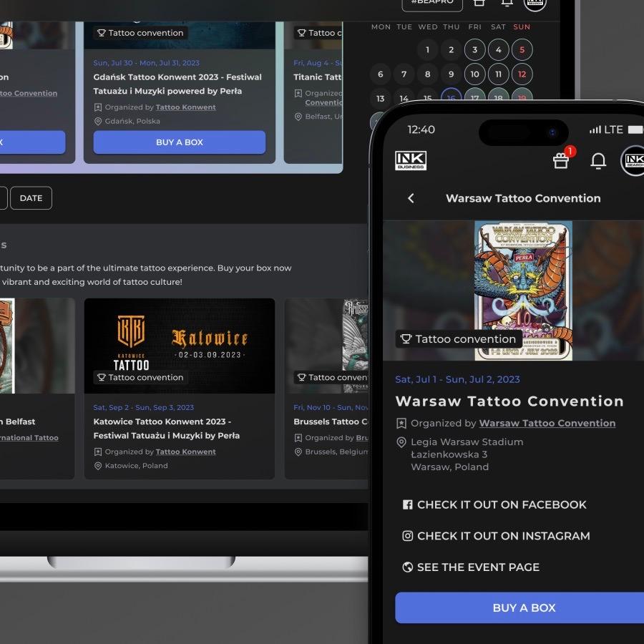This screenshot has height=644, width=644.
Task: Tap the globe icon next to See the event page
Action: click(407, 567)
